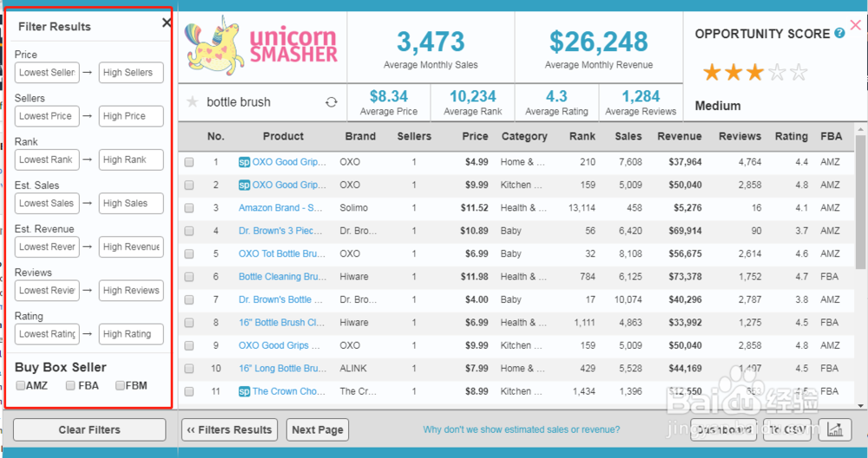The width and height of the screenshot is (868, 458).
Task: Favorite the bottle brush search star
Action: pyautogui.click(x=192, y=101)
